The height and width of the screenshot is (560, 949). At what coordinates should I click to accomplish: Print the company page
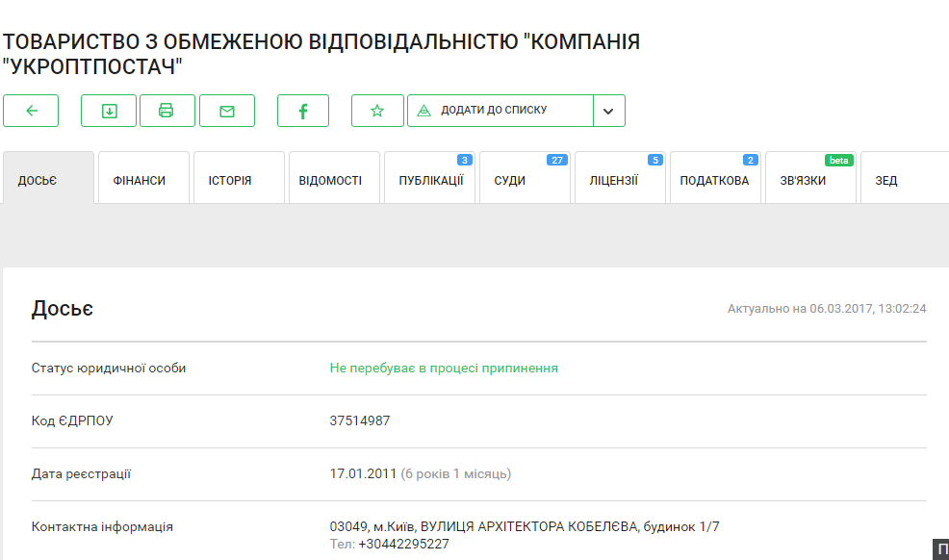pyautogui.click(x=167, y=111)
